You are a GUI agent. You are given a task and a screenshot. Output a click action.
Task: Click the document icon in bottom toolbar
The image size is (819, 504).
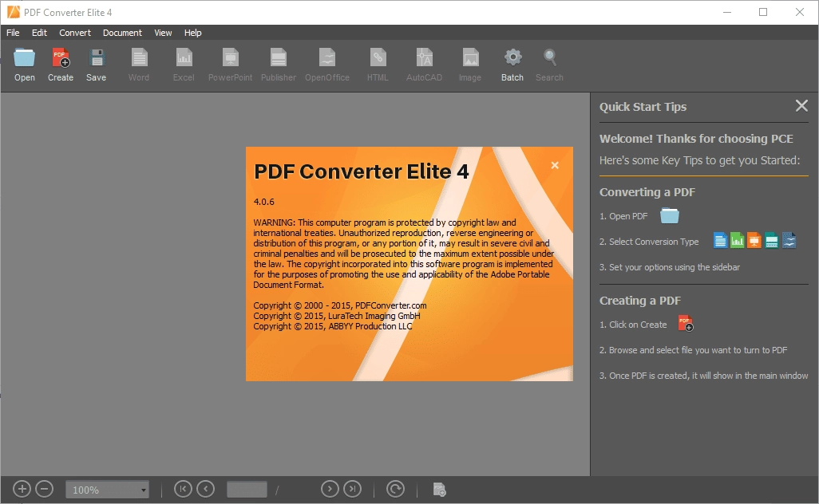point(439,490)
